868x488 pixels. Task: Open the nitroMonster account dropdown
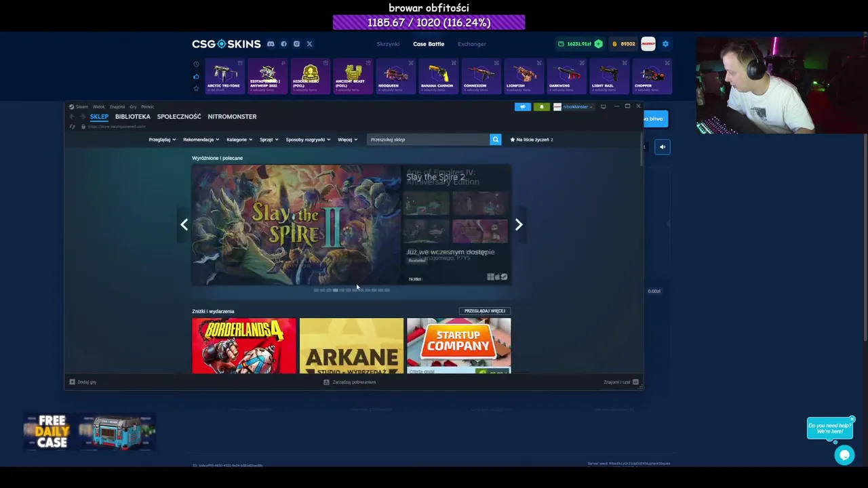click(574, 106)
